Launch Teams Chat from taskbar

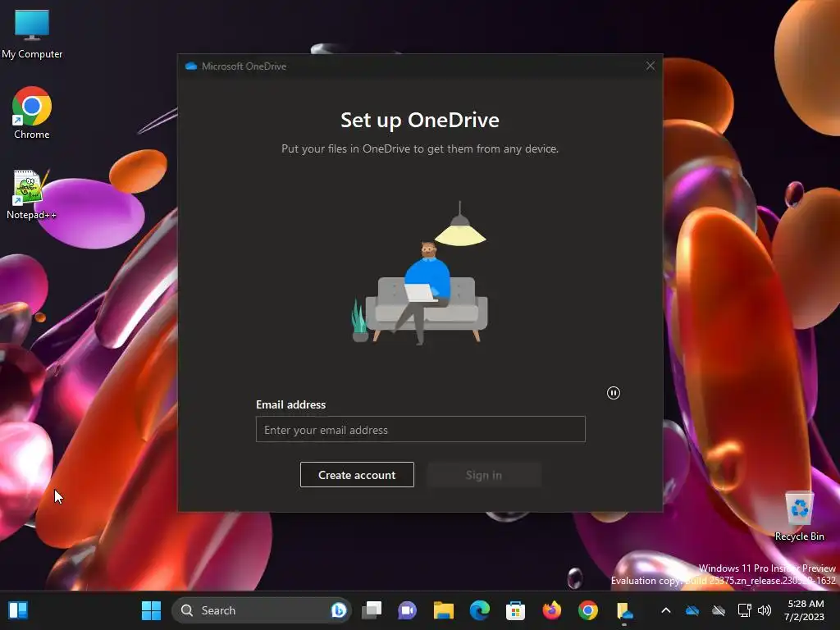tap(407, 610)
